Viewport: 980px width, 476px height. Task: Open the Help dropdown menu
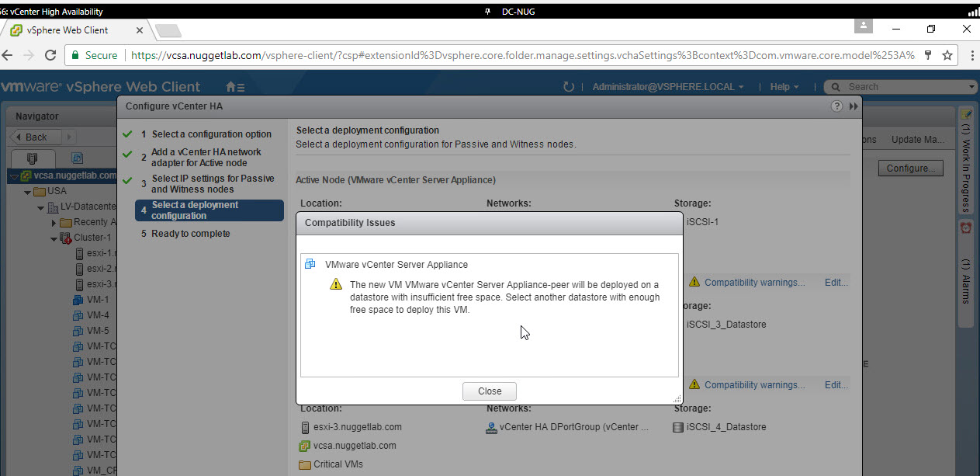tap(784, 87)
